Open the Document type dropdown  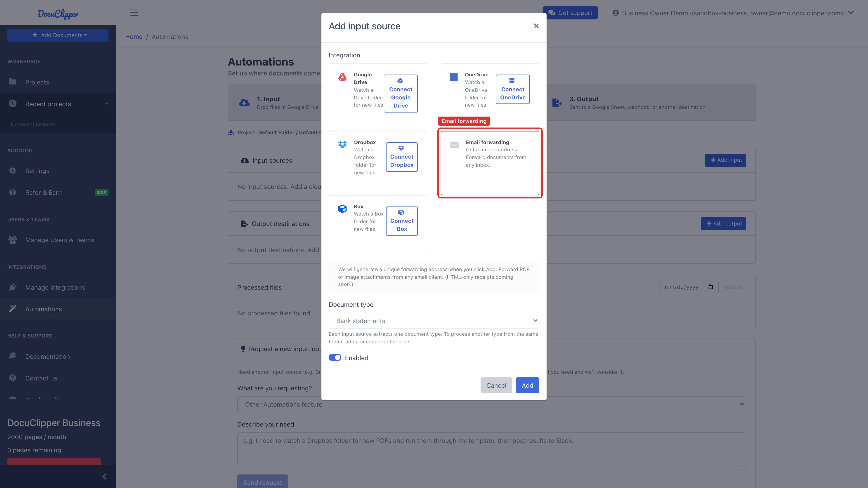coord(434,321)
